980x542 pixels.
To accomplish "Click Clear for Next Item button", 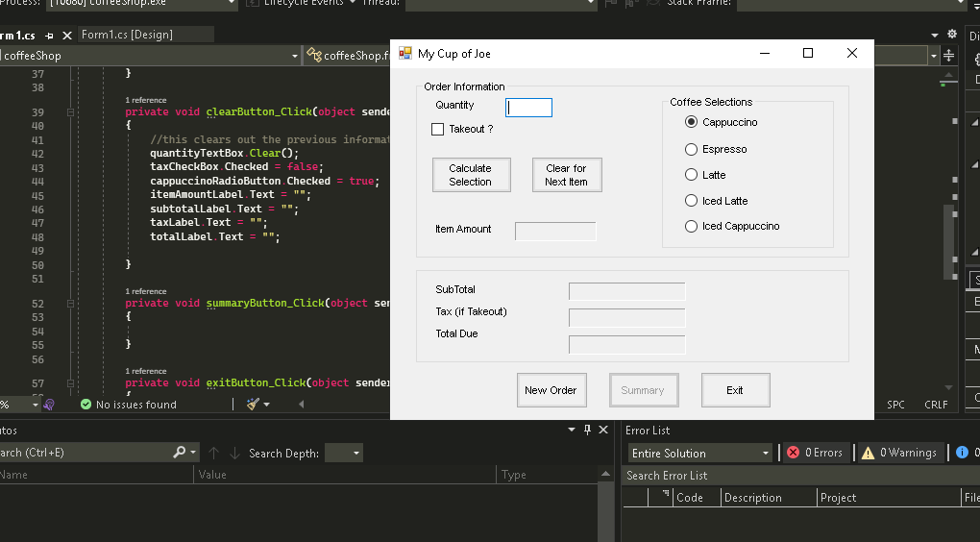I will tap(567, 174).
